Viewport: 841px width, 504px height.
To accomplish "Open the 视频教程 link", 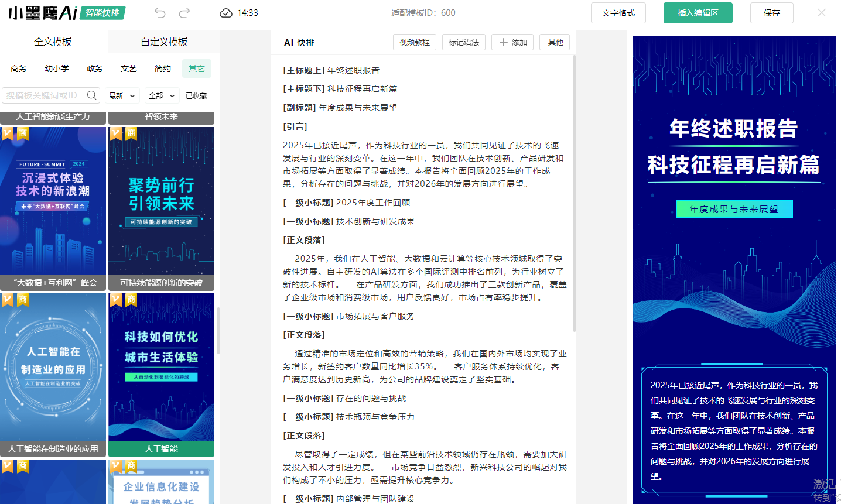I will pyautogui.click(x=415, y=42).
